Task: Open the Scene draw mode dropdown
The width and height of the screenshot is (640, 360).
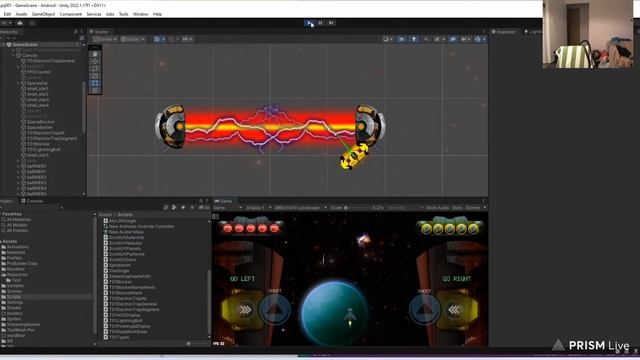Action: (387, 39)
